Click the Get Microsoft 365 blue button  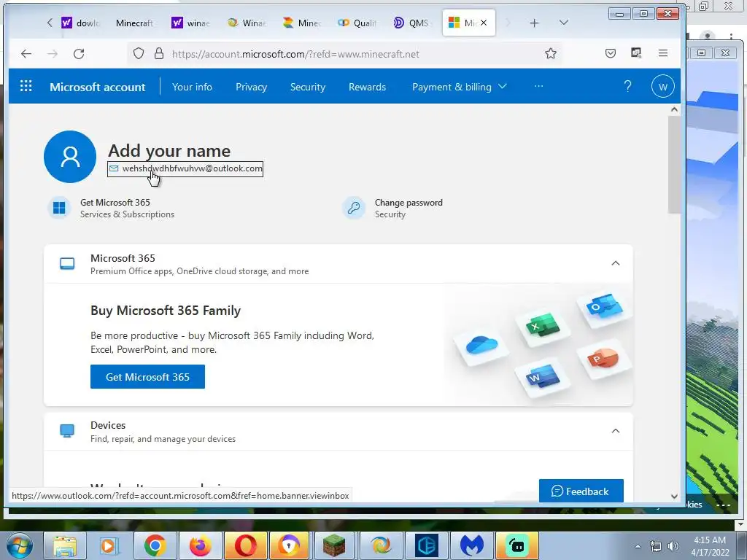click(147, 377)
